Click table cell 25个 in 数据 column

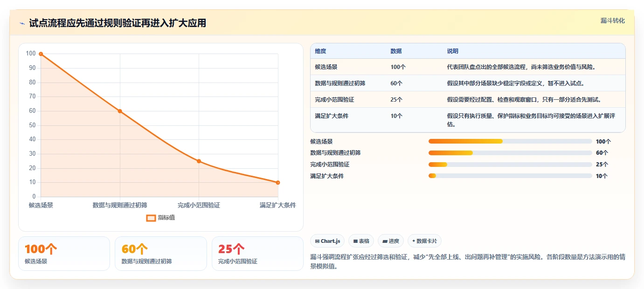(x=396, y=100)
